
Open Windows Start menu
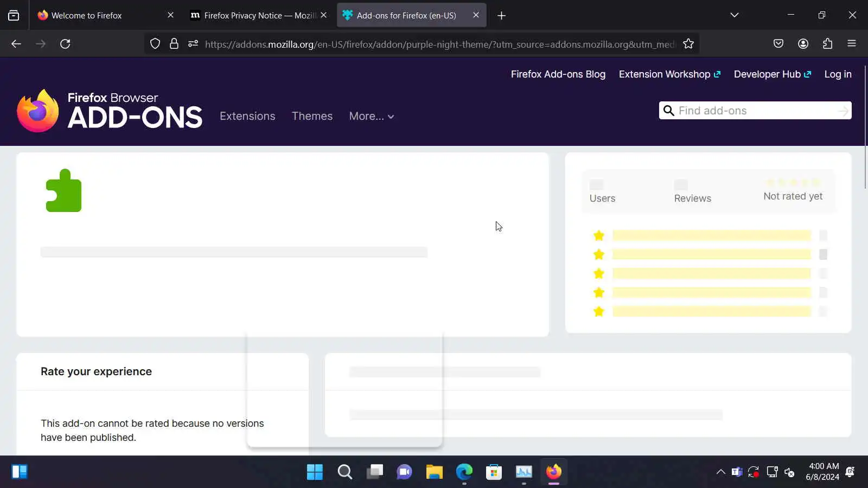pyautogui.click(x=315, y=472)
